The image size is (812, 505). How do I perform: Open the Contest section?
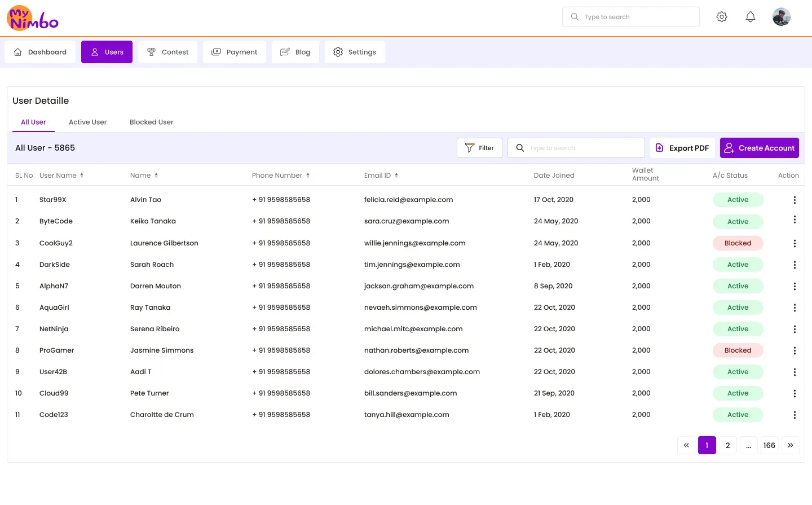click(x=167, y=52)
